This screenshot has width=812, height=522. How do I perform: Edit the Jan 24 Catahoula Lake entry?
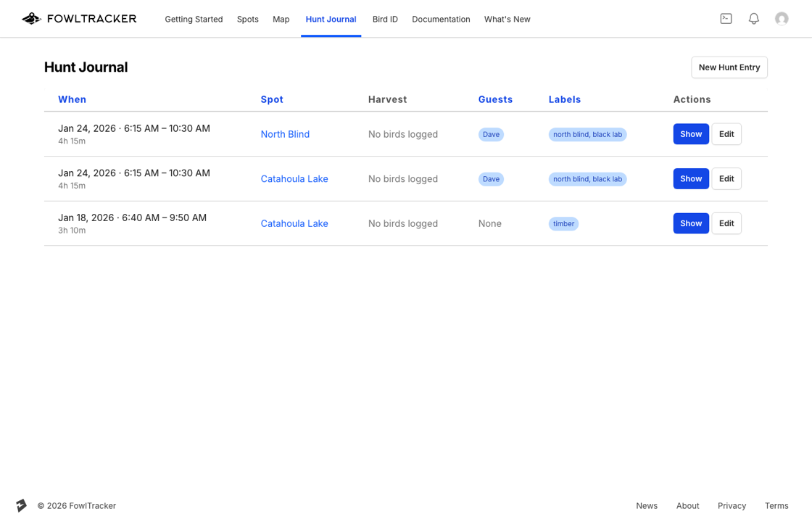click(726, 178)
